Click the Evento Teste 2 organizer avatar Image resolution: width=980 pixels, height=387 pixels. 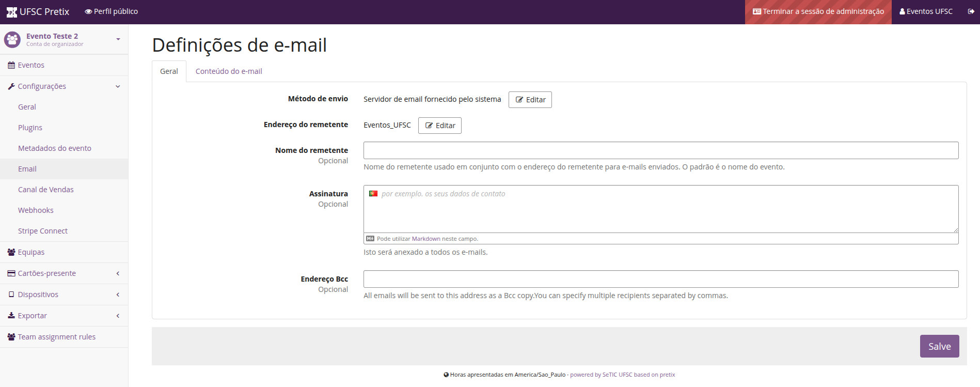click(x=12, y=39)
